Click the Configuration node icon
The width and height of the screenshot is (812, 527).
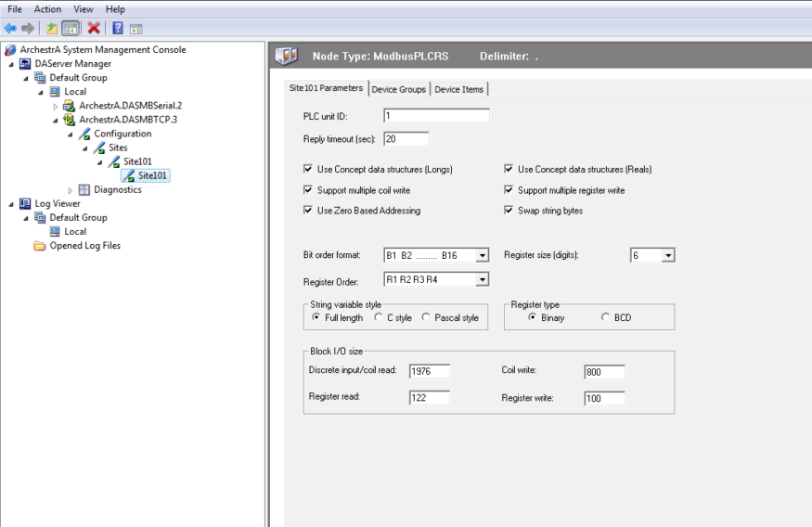tap(84, 134)
